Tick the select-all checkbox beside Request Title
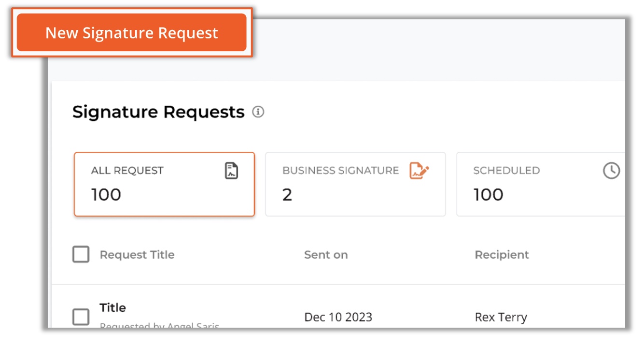The height and width of the screenshot is (347, 644). click(x=81, y=254)
